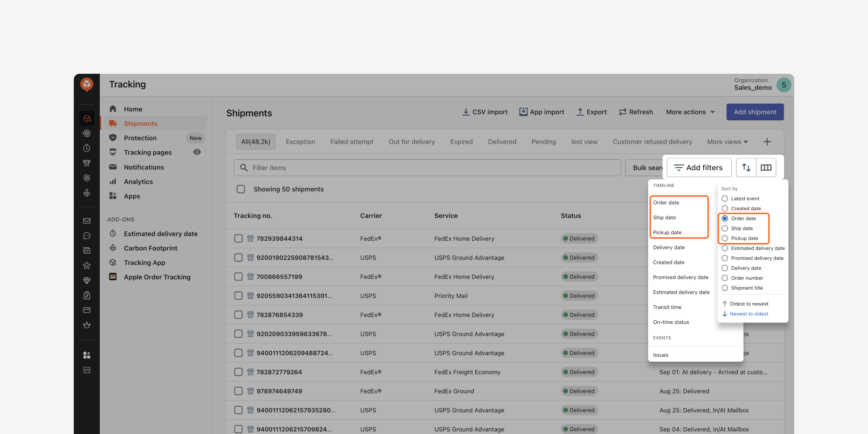Click user avatar S
868x434 pixels.
tap(784, 85)
